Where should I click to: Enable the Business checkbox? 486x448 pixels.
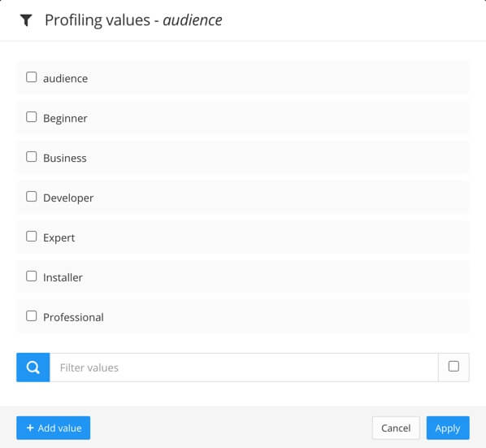tap(32, 157)
